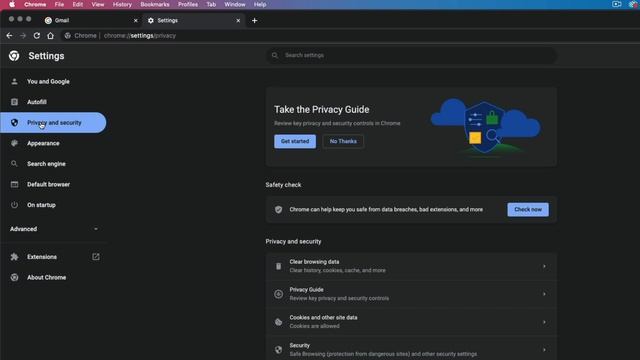Click the Clear browsing data trash icon
The height and width of the screenshot is (360, 640).
pos(278,266)
